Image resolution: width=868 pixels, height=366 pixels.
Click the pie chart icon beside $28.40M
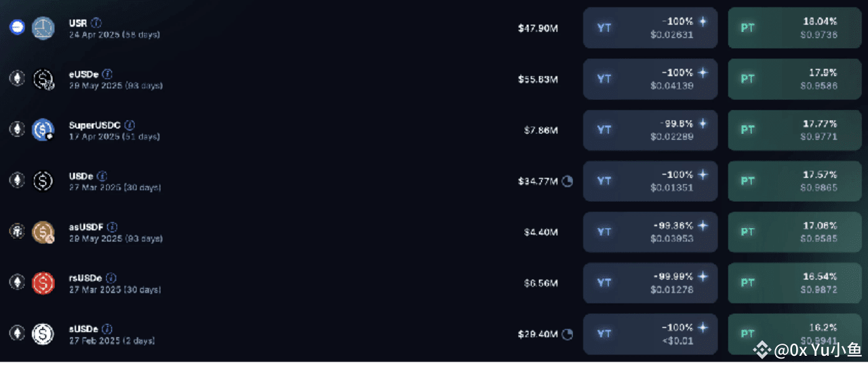point(568,334)
